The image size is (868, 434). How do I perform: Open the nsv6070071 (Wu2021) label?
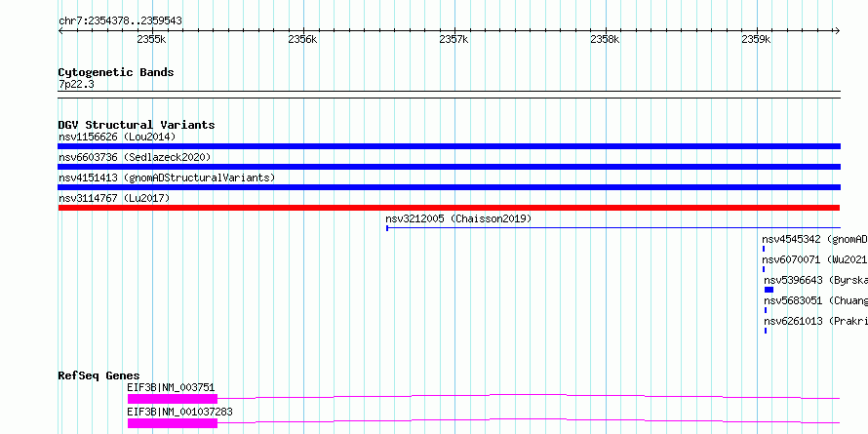tap(815, 259)
